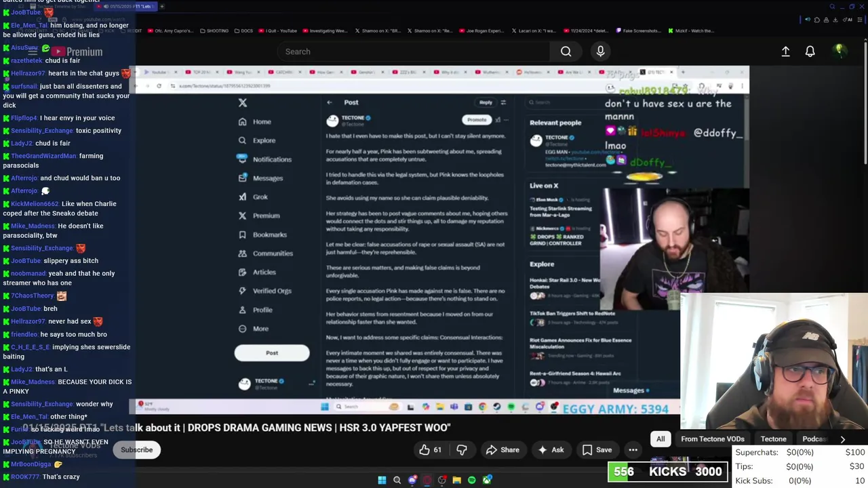Click Communities in the X sidebar
The image size is (868, 488).
click(x=265, y=253)
